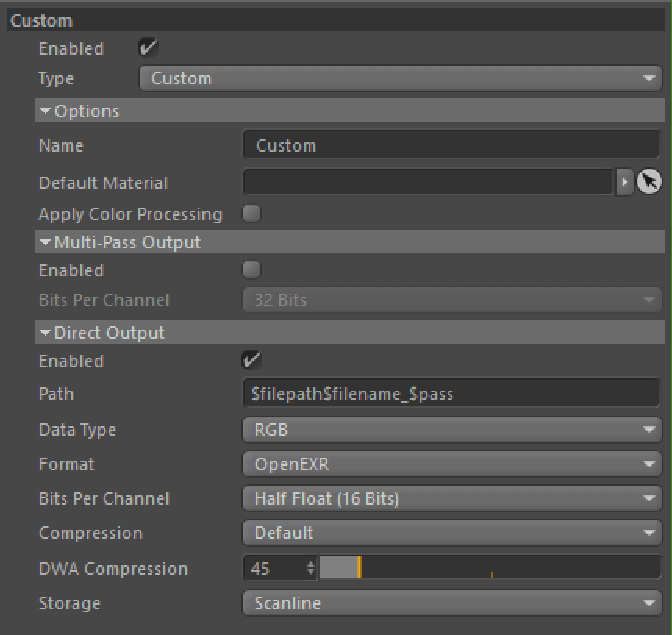
Task: Click the DWA Compression label
Action: pyautogui.click(x=113, y=569)
